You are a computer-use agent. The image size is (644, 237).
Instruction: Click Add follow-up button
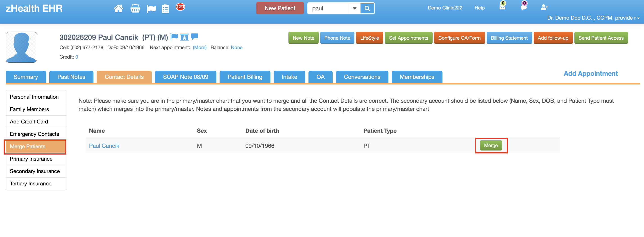[x=553, y=38]
